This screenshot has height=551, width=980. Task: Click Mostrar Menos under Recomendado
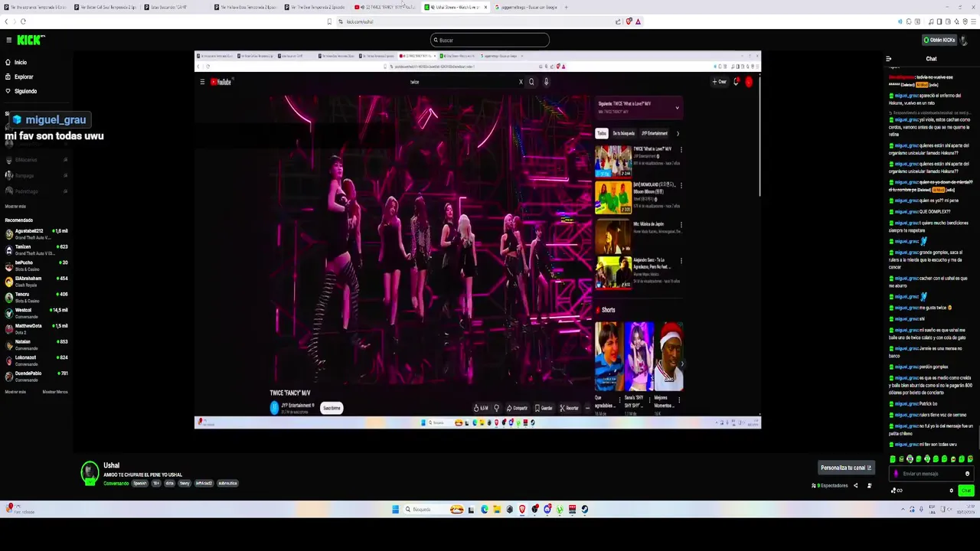tap(55, 392)
